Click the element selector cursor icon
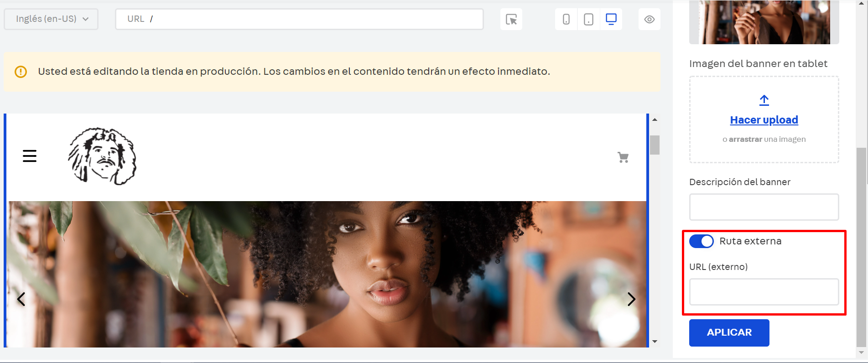Viewport: 868px width, 363px height. (511, 20)
